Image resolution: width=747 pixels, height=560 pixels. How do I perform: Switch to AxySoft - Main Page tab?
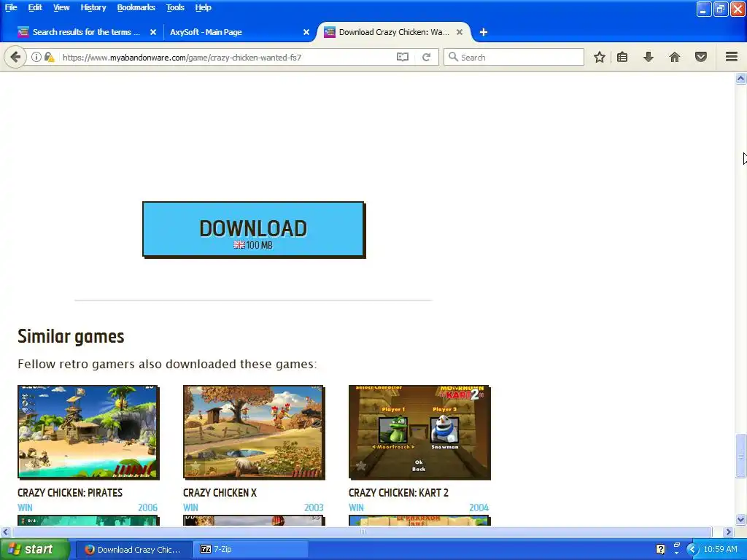click(x=206, y=32)
